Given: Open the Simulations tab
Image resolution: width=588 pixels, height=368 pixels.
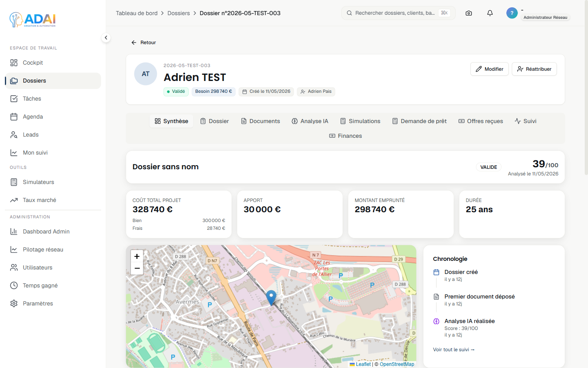Looking at the screenshot, I should point(360,121).
